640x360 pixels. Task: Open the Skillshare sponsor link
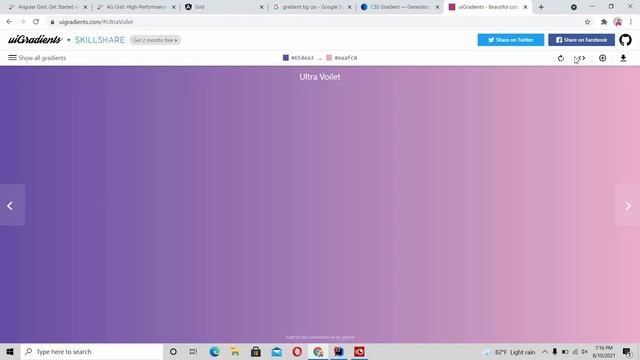coord(100,40)
